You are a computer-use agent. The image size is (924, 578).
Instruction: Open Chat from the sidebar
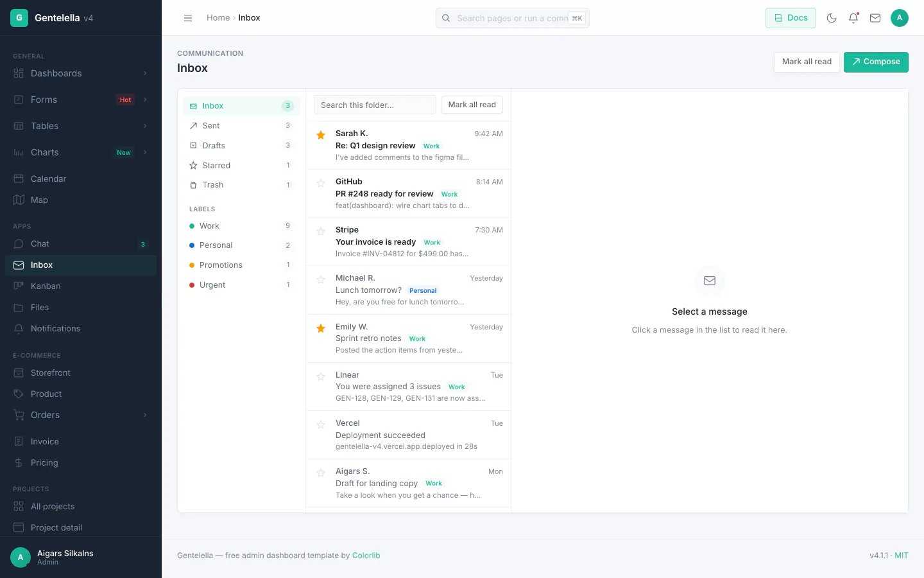click(x=81, y=243)
